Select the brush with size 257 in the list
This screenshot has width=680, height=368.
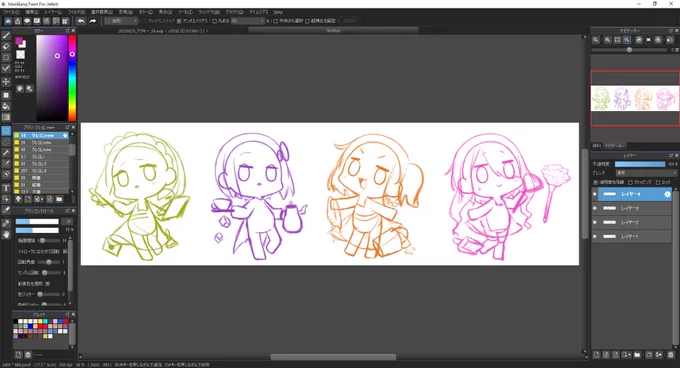[41, 171]
